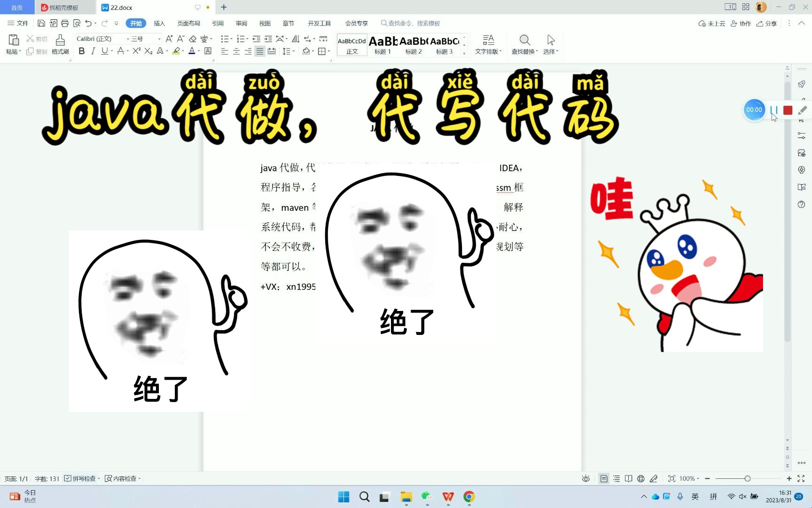Apply italic formatting
Image resolution: width=812 pixels, height=508 pixels.
tap(93, 51)
